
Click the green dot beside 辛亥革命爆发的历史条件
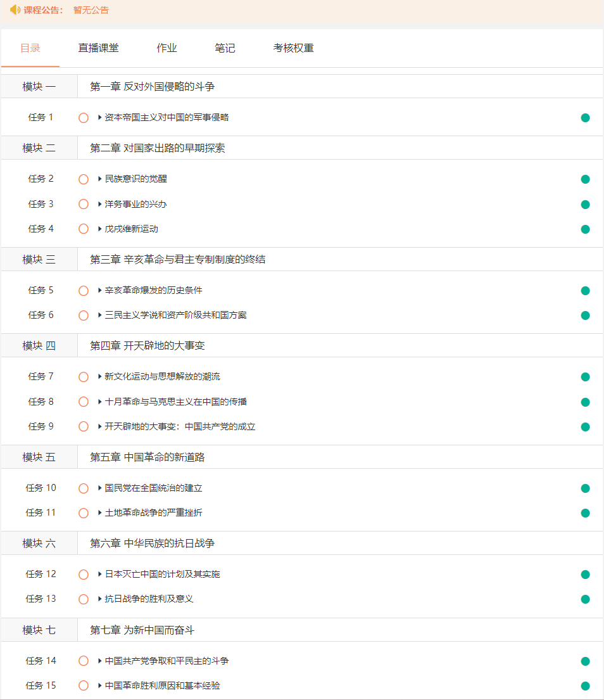coord(585,291)
